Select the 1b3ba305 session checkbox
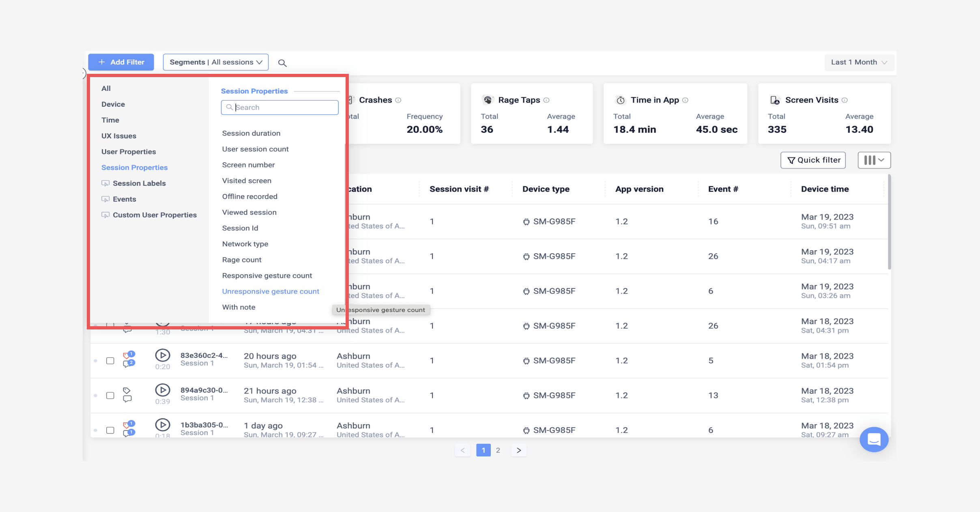 (110, 430)
